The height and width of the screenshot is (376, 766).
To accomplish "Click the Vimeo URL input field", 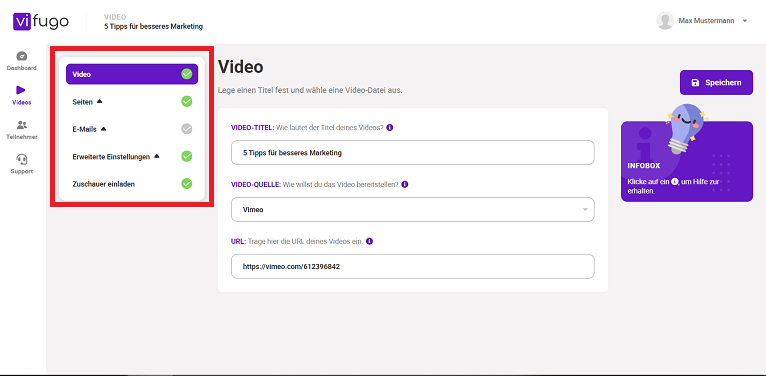I will [413, 267].
